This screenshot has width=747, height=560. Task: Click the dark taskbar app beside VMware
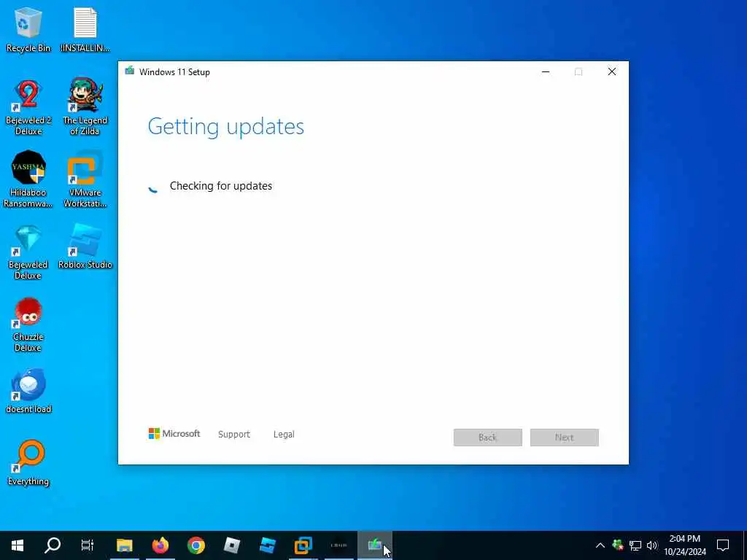click(x=338, y=545)
